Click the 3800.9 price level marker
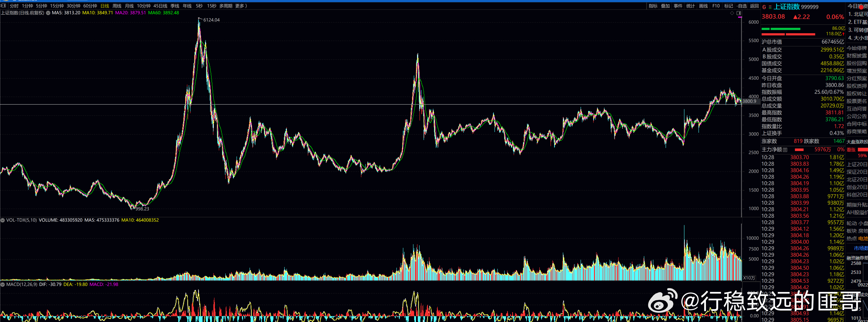The image size is (868, 322). (749, 101)
